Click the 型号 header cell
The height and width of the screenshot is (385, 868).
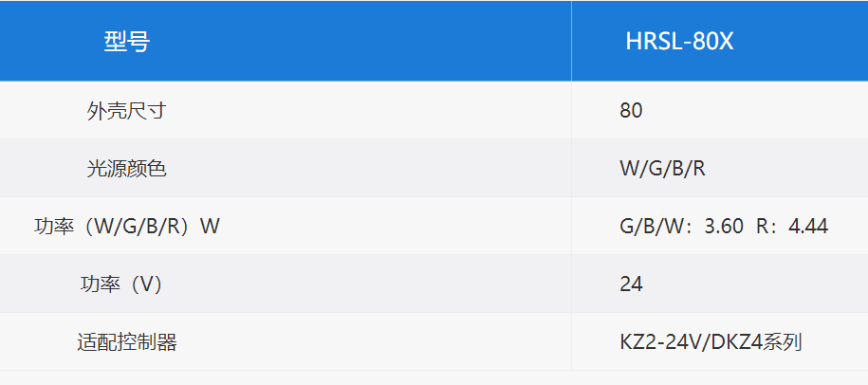point(127,42)
